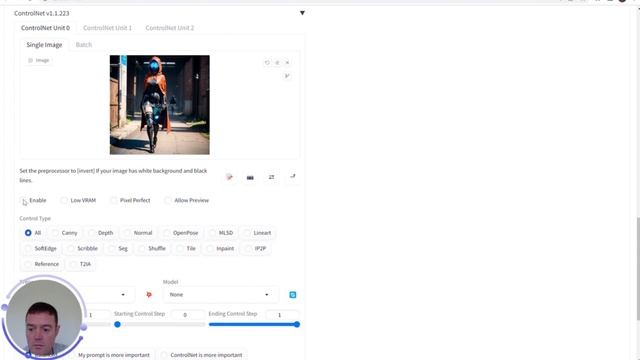Clear the uploaded image with X icon
This screenshot has height=360, width=640.
click(x=287, y=62)
